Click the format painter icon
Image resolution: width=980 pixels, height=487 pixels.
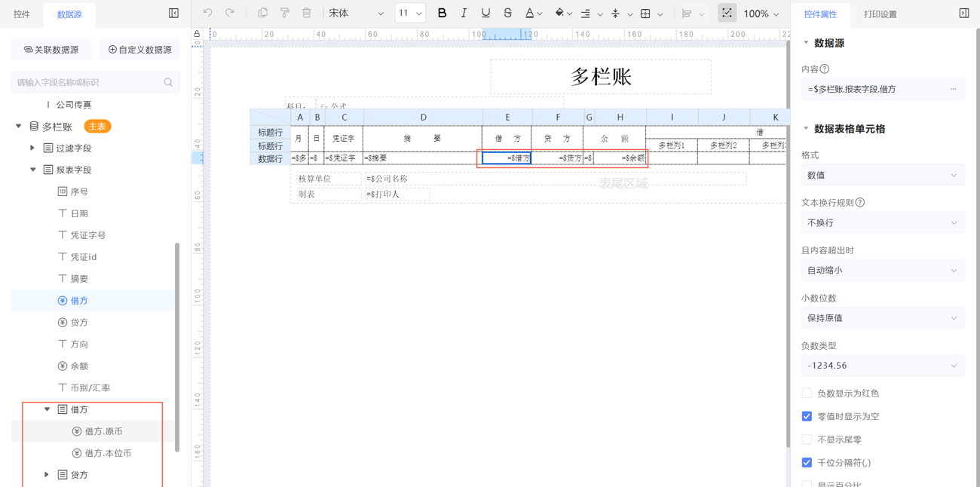(284, 13)
